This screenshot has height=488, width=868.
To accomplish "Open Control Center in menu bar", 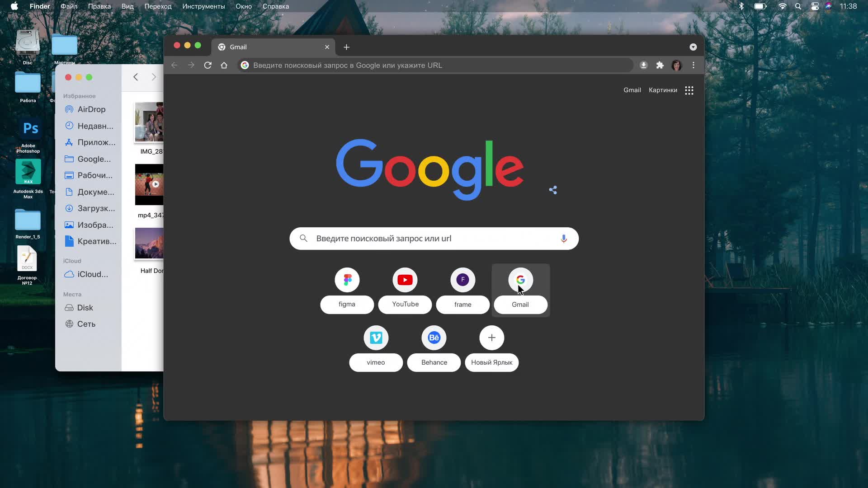I will [x=815, y=6].
